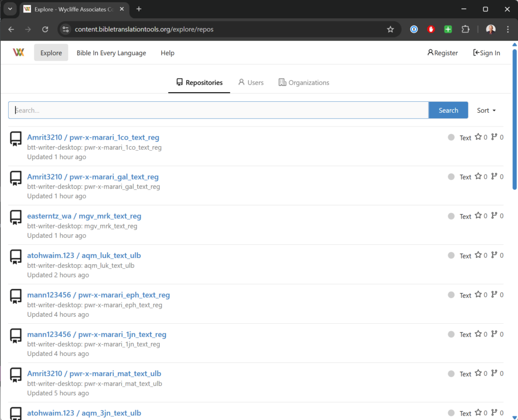
Task: Click the 1Password extension icon
Action: (414, 29)
